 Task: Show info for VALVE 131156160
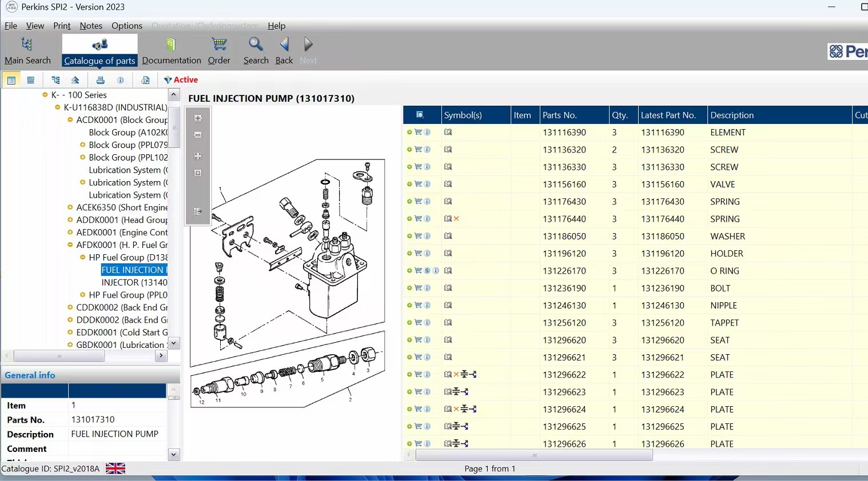coord(427,185)
